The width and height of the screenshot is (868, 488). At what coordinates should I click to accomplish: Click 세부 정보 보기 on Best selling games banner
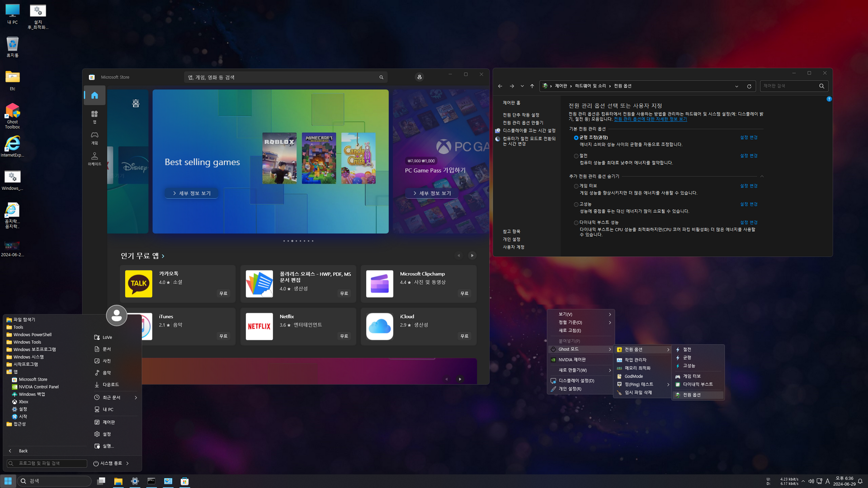[x=192, y=193]
